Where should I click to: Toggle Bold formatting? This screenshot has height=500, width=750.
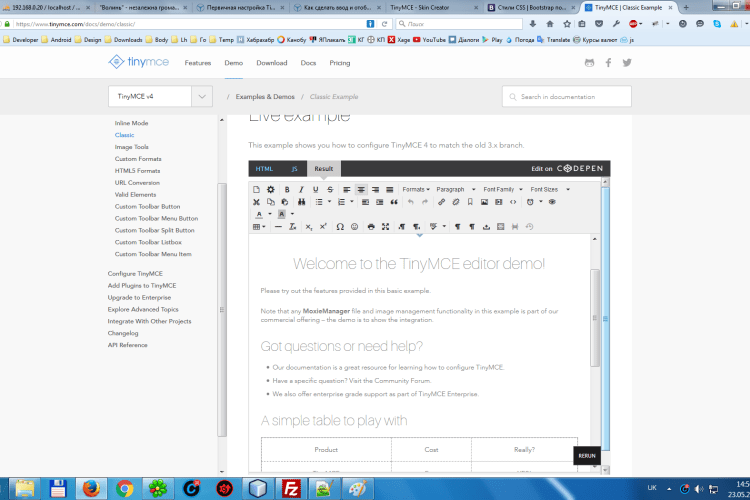coord(287,189)
